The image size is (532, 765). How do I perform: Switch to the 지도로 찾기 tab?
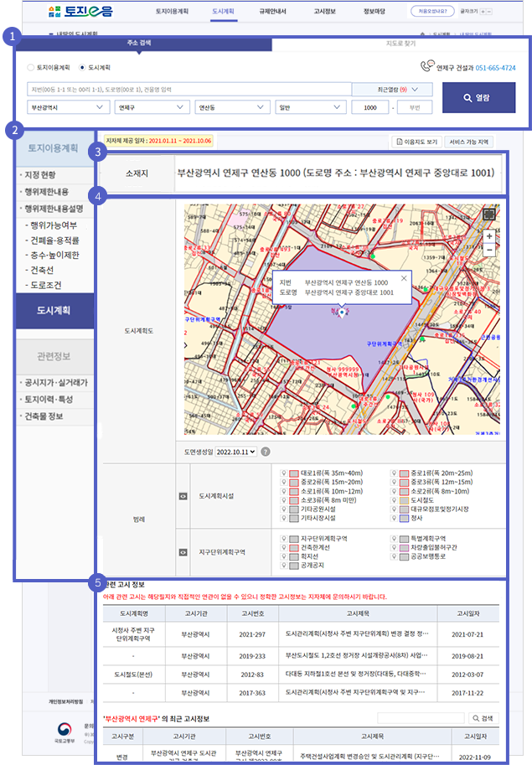400,42
